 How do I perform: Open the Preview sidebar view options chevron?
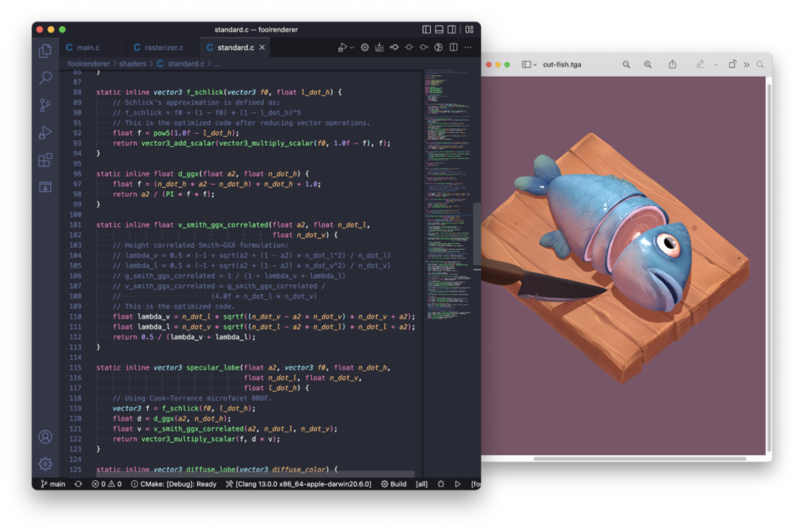click(x=535, y=65)
